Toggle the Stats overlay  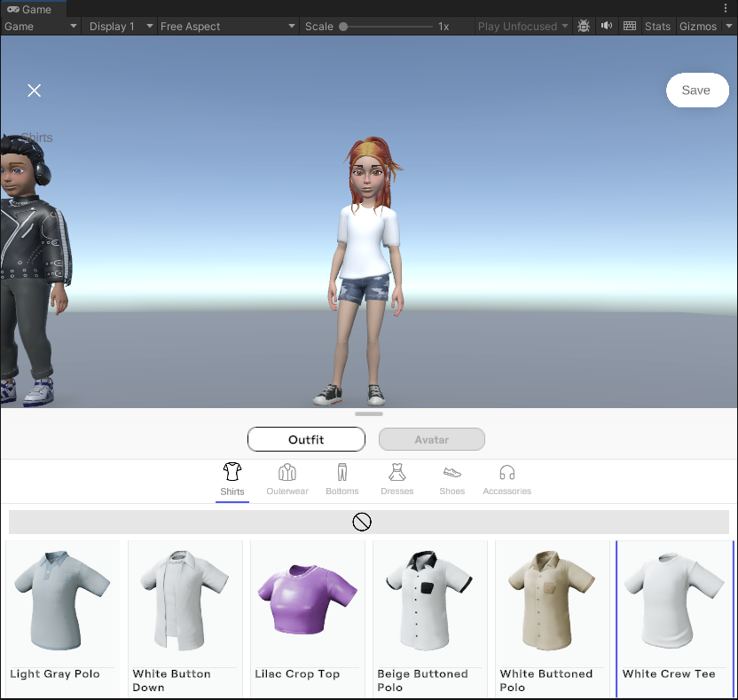point(657,26)
